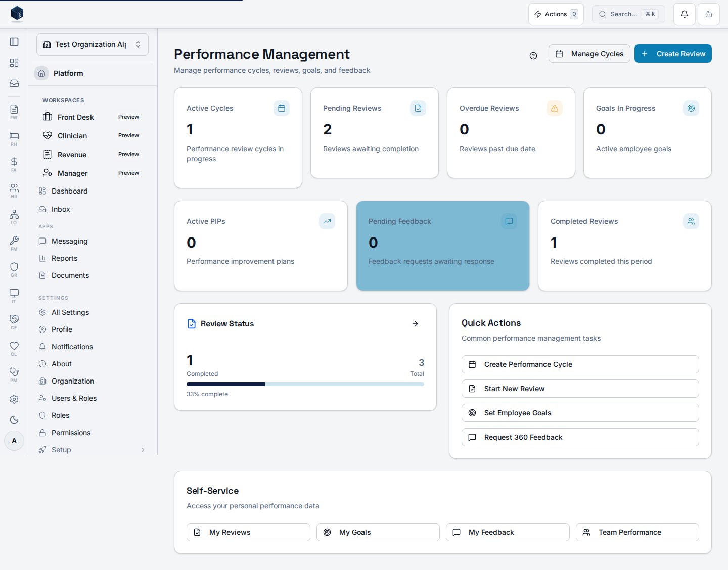Open the HR people module icon
Viewport: 728px width, 570px height.
(14, 191)
